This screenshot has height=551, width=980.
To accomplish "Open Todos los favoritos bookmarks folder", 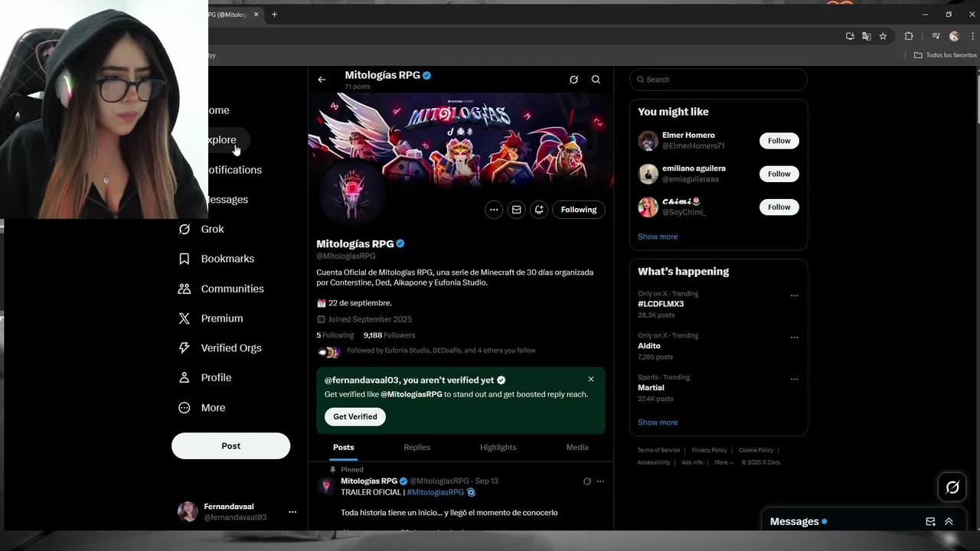I will (x=946, y=55).
